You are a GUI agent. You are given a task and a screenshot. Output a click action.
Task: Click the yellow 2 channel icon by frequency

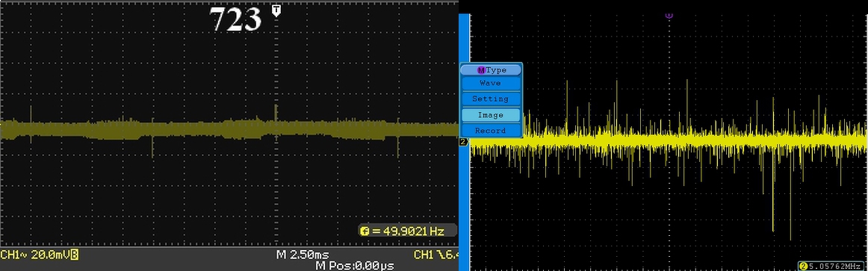[802, 266]
